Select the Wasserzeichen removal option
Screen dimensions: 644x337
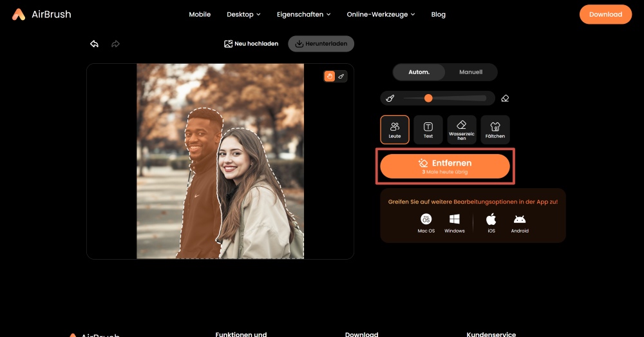tap(462, 130)
